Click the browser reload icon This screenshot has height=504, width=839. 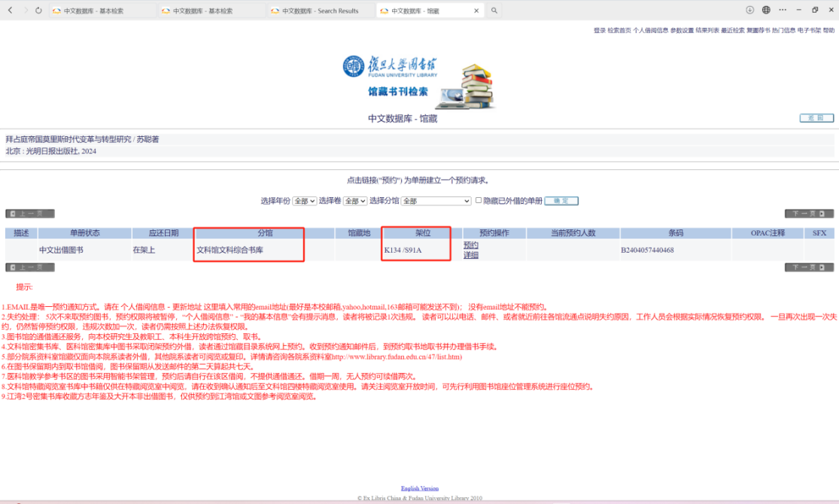(x=39, y=11)
